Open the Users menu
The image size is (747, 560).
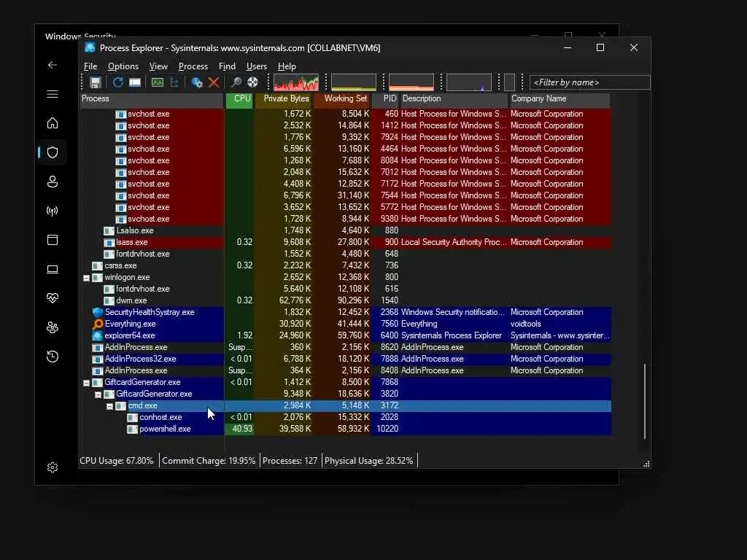pos(256,66)
